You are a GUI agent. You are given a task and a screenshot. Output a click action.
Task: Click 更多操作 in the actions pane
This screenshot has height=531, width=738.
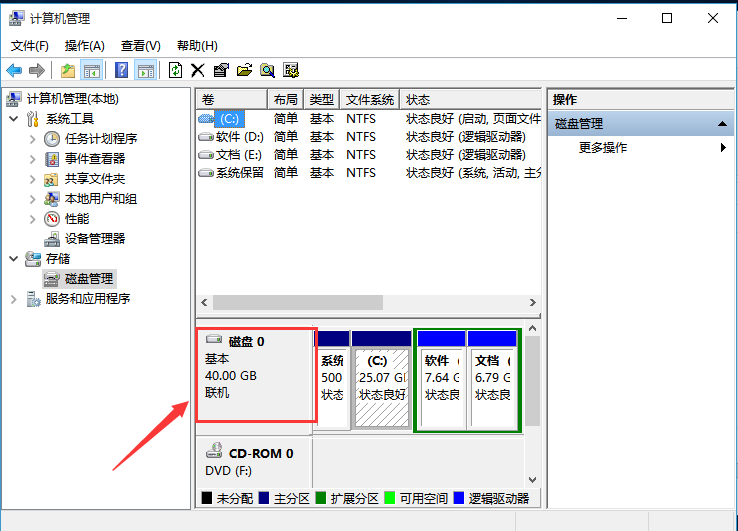(603, 147)
